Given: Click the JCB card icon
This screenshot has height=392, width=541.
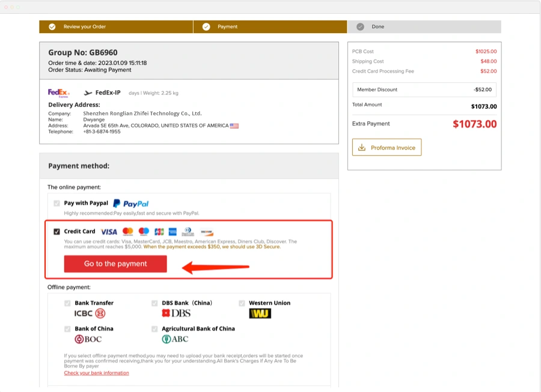Looking at the screenshot, I should pyautogui.click(x=159, y=232).
